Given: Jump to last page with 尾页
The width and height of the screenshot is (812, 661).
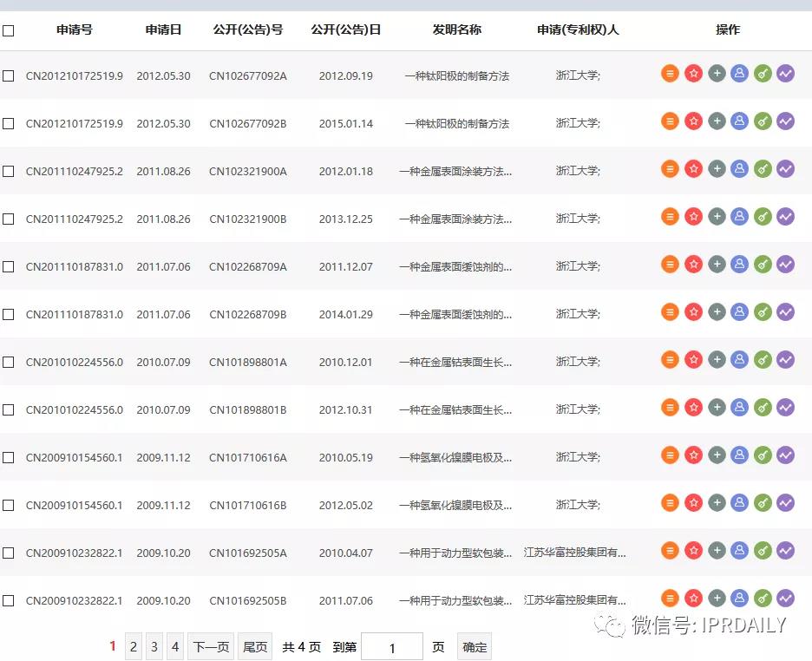Looking at the screenshot, I should [255, 646].
